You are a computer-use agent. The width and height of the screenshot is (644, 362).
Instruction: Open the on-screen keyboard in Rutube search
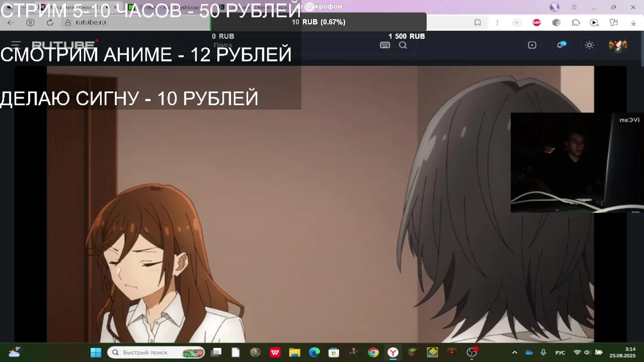pyautogui.click(x=385, y=45)
